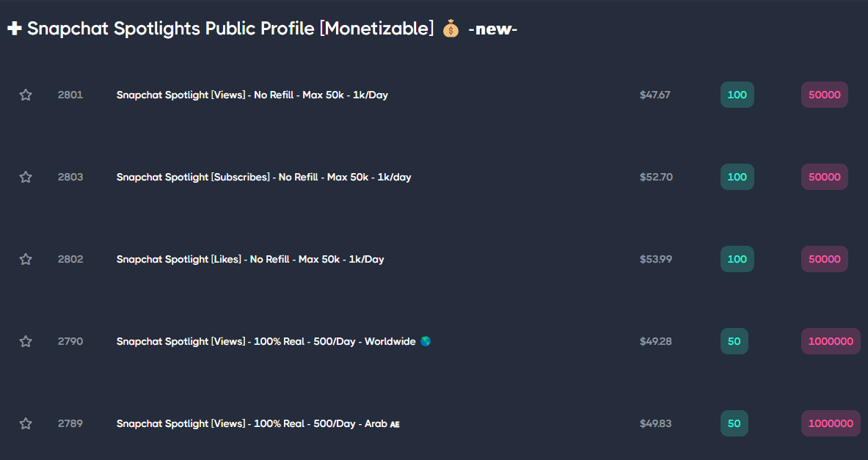Click the min order 50 badge for service 2789

click(734, 423)
